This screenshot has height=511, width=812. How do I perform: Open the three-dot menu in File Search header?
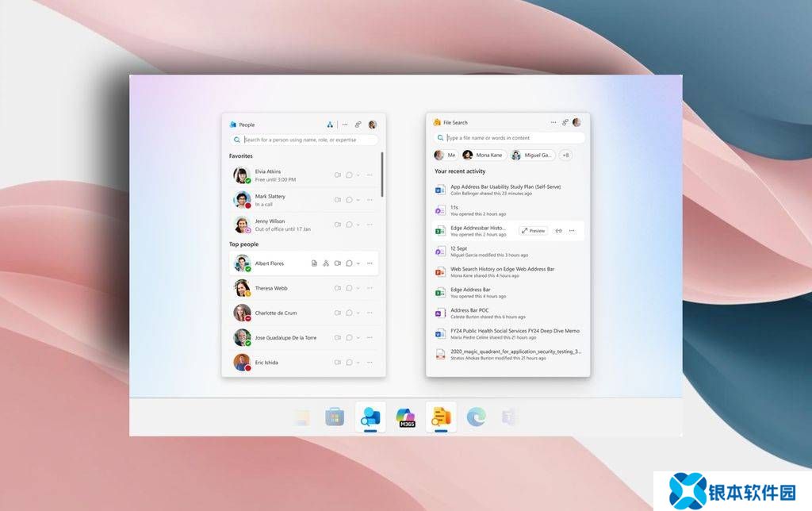pos(553,122)
